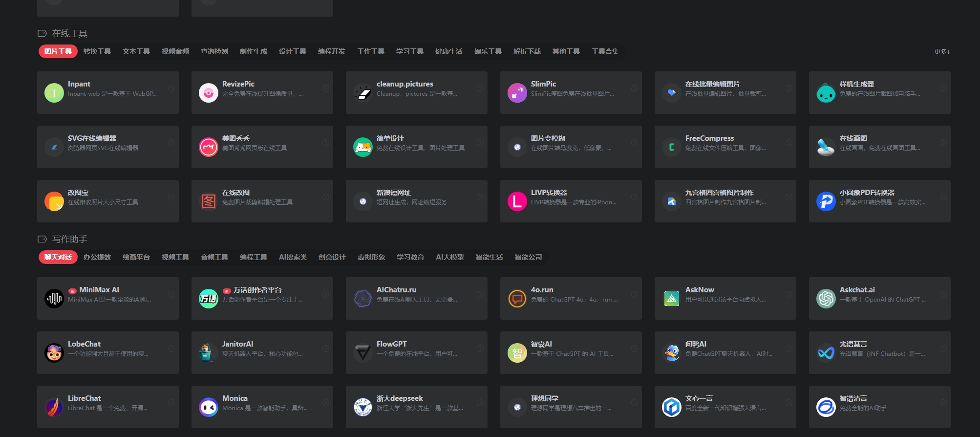Open the 在线画图 brush icon
Image resolution: width=980 pixels, height=437 pixels.
coord(826,147)
